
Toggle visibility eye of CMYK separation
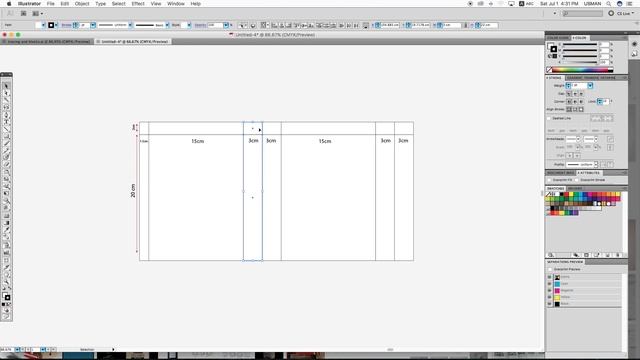click(549, 277)
